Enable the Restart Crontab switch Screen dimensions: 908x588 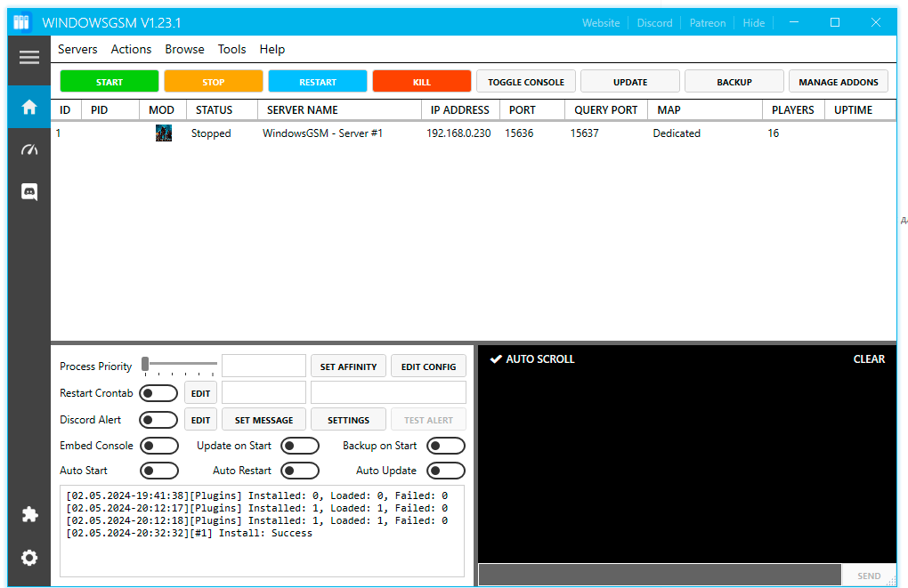click(158, 393)
